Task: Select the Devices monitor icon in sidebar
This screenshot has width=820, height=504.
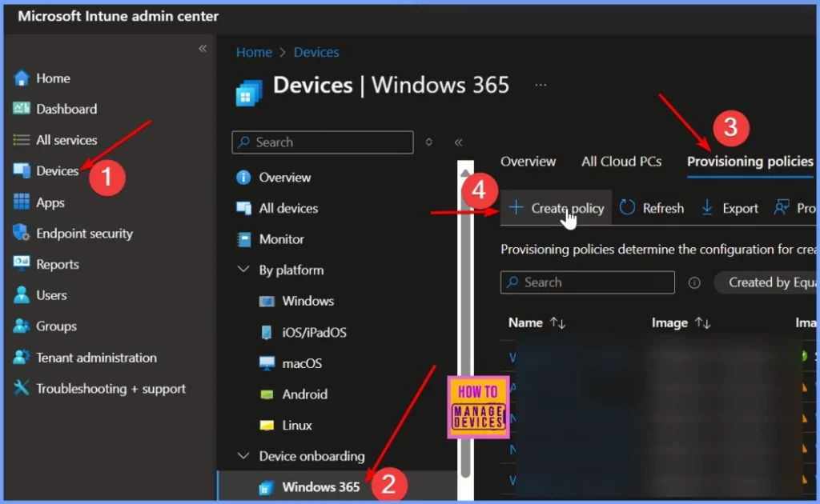Action: point(22,170)
